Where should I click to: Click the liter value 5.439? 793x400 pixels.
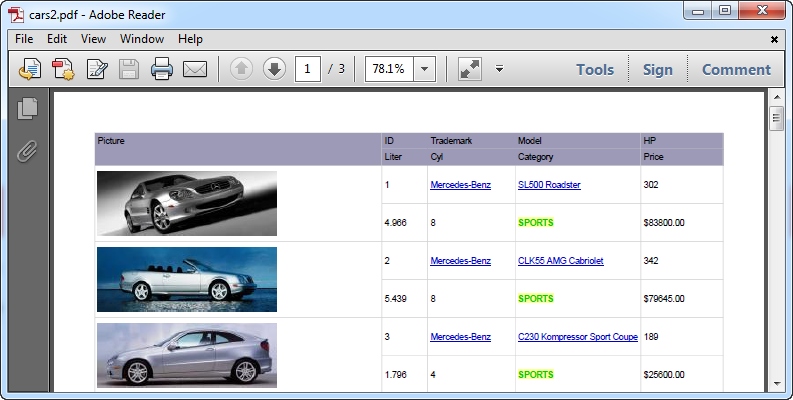coord(395,298)
